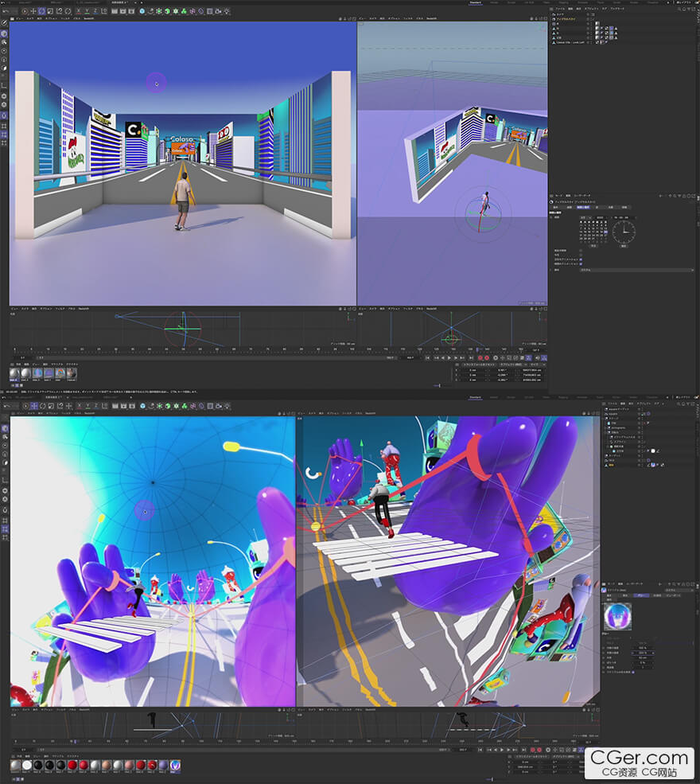This screenshot has height=784, width=700.
Task: Open Render Settings in bottom window toolbar
Action: coord(132,405)
